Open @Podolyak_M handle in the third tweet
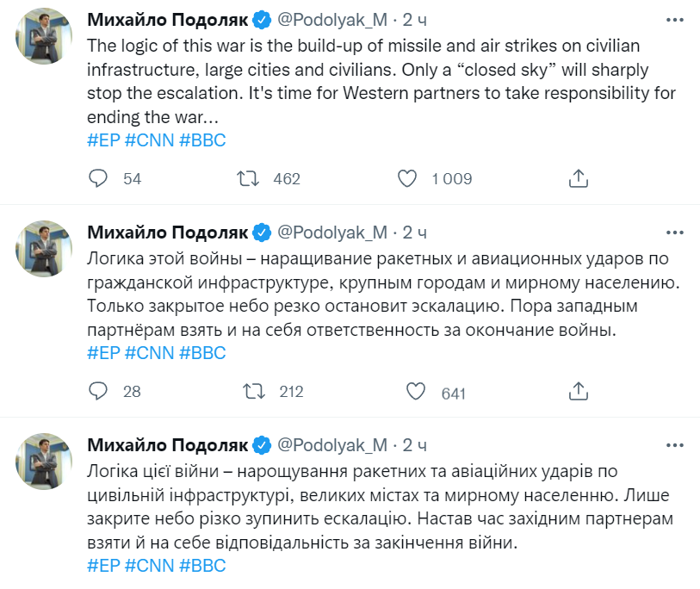This screenshot has width=700, height=589. [x=331, y=445]
